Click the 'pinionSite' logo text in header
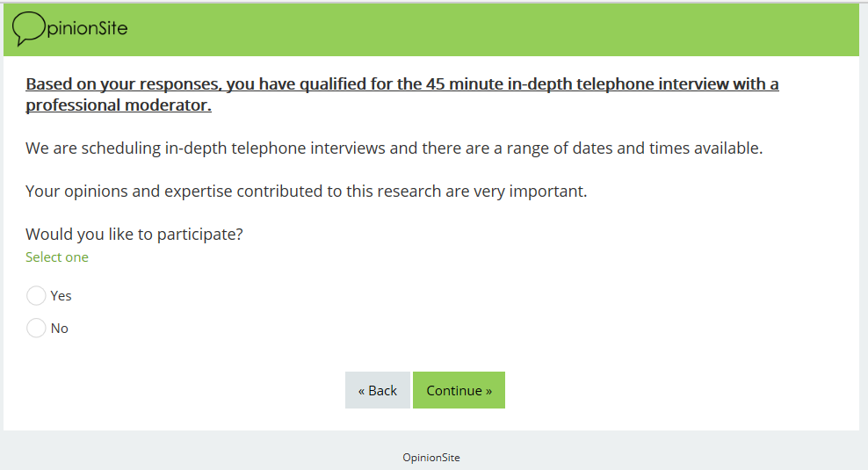This screenshot has width=868, height=470. coord(86,28)
